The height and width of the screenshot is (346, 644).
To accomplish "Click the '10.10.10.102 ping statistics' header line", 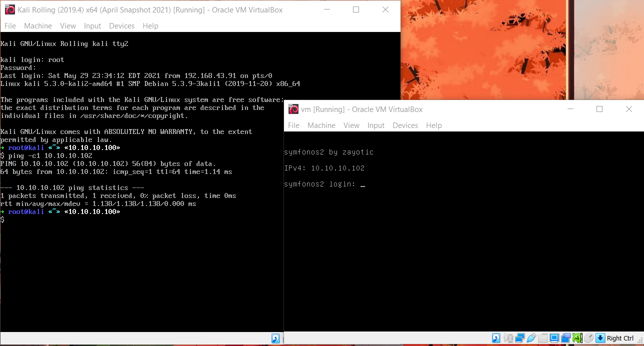I will 72,187.
